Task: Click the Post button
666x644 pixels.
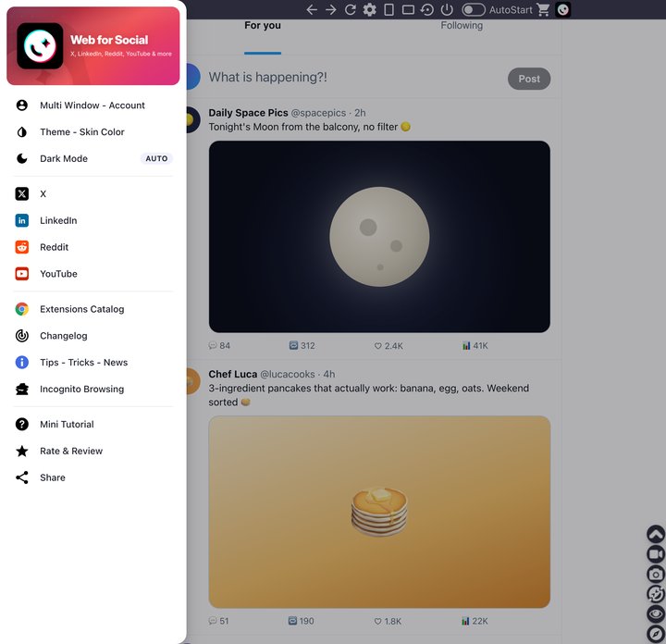Action: click(x=529, y=79)
